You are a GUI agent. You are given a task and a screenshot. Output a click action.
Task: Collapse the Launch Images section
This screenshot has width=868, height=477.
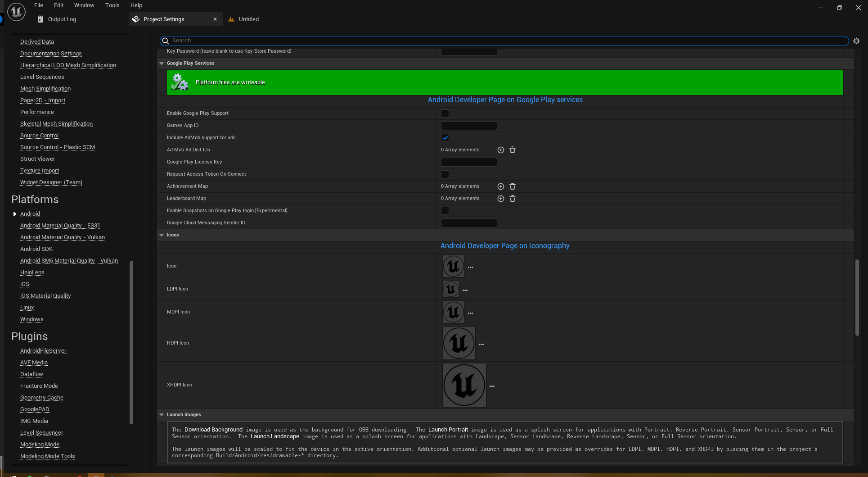click(x=162, y=415)
